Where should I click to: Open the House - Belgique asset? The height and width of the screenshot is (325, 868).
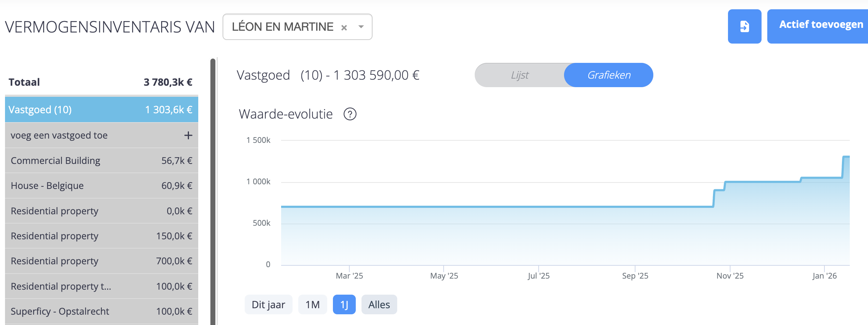(101, 186)
